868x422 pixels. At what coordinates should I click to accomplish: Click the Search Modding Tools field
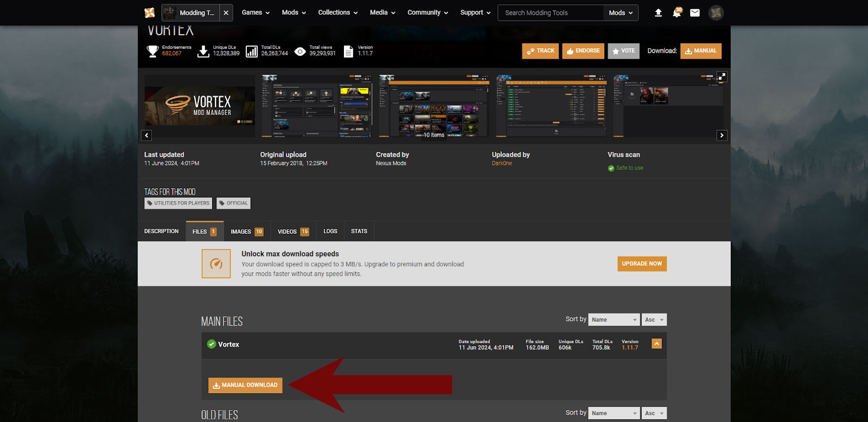pyautogui.click(x=550, y=12)
